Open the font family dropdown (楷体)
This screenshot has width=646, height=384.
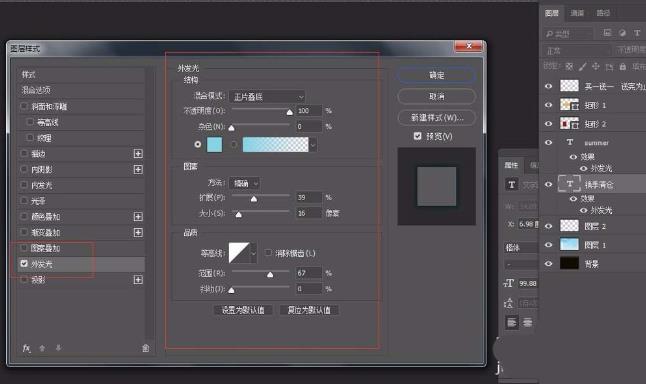point(521,247)
